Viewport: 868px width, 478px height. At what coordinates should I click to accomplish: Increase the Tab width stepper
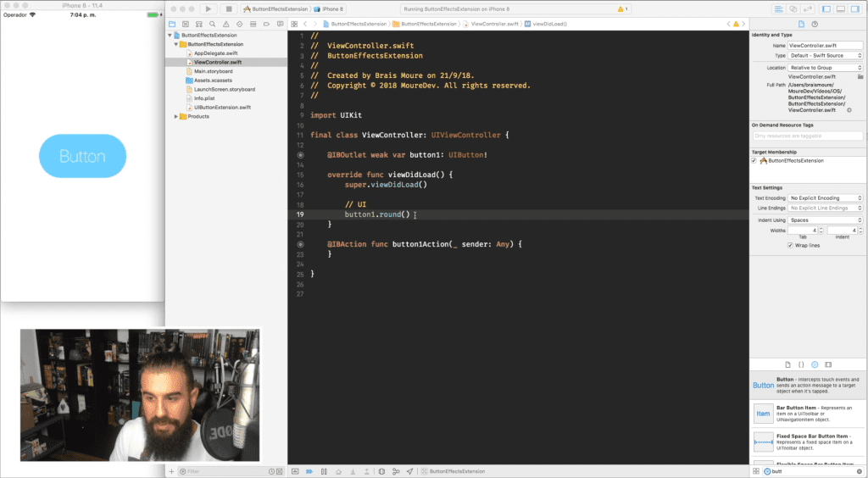pyautogui.click(x=821, y=229)
